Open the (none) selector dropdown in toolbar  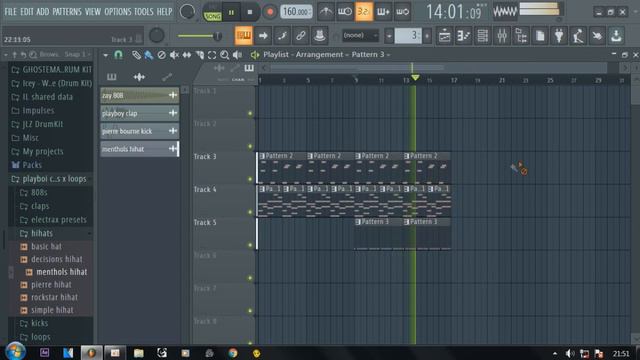tap(360, 36)
